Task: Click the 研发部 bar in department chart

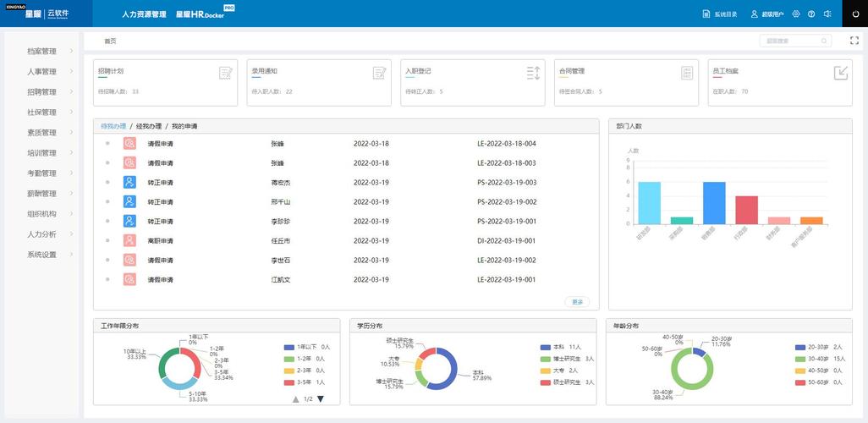Action: click(x=650, y=203)
